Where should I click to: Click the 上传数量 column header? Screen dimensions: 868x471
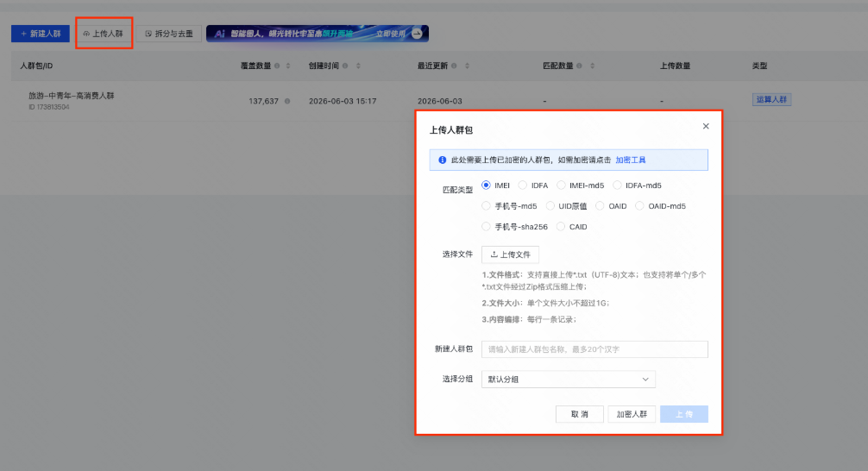click(675, 66)
